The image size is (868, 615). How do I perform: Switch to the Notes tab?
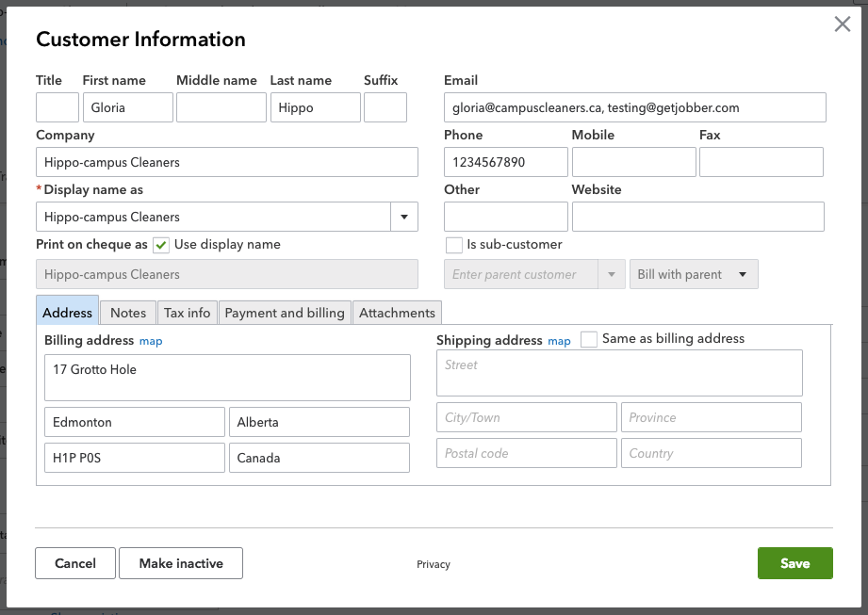coord(127,312)
